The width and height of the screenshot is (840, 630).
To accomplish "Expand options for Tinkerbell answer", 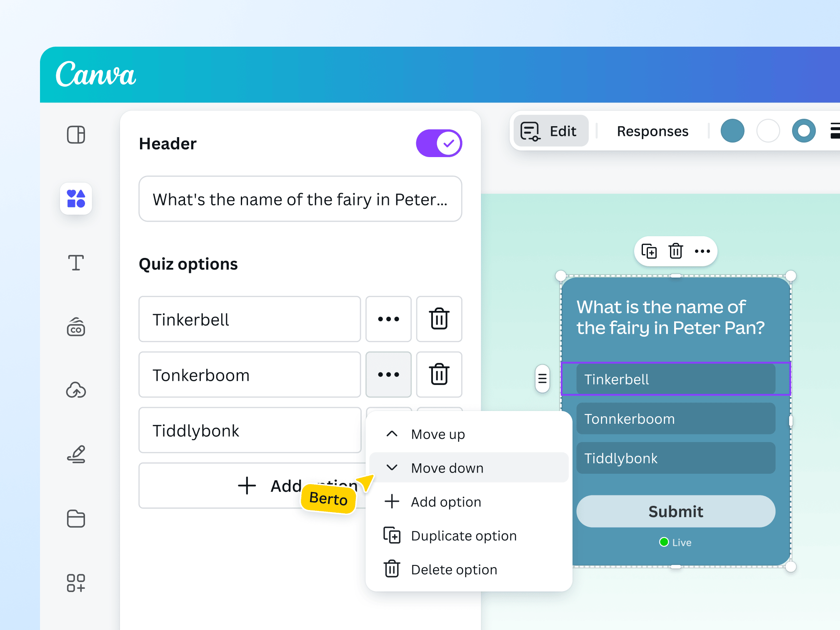I will coord(388,319).
